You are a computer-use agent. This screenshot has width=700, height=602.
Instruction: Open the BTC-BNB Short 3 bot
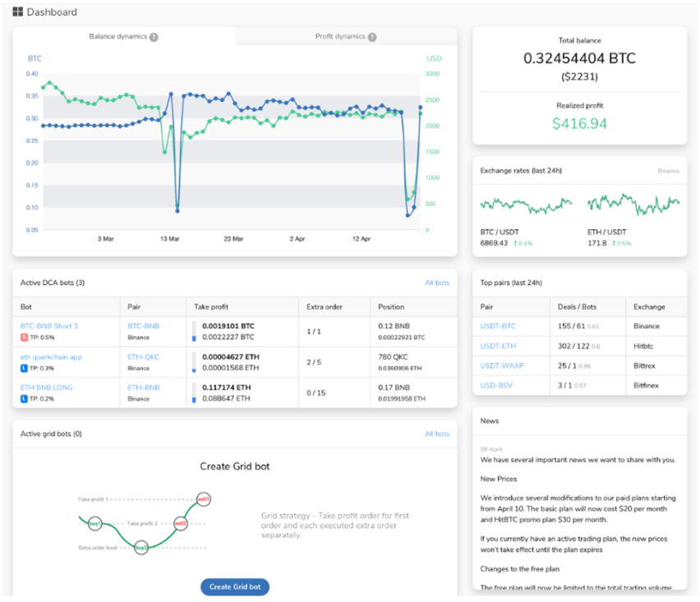[x=49, y=326]
